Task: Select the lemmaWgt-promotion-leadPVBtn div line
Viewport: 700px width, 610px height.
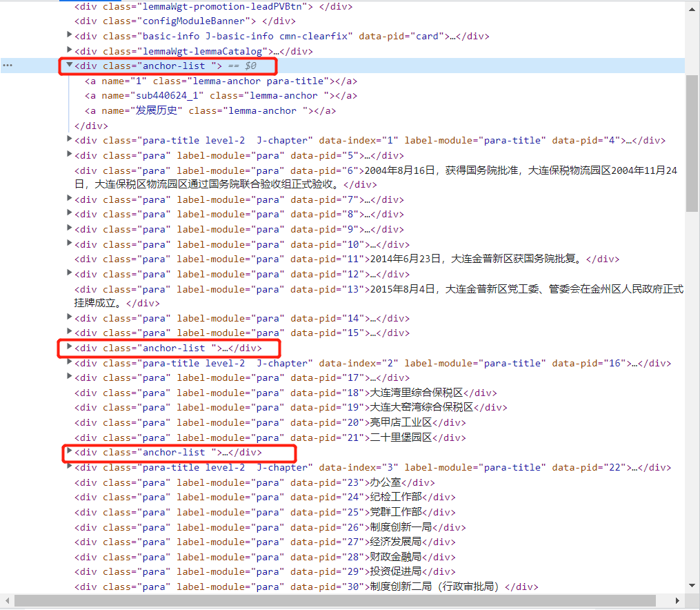Action: [x=213, y=7]
